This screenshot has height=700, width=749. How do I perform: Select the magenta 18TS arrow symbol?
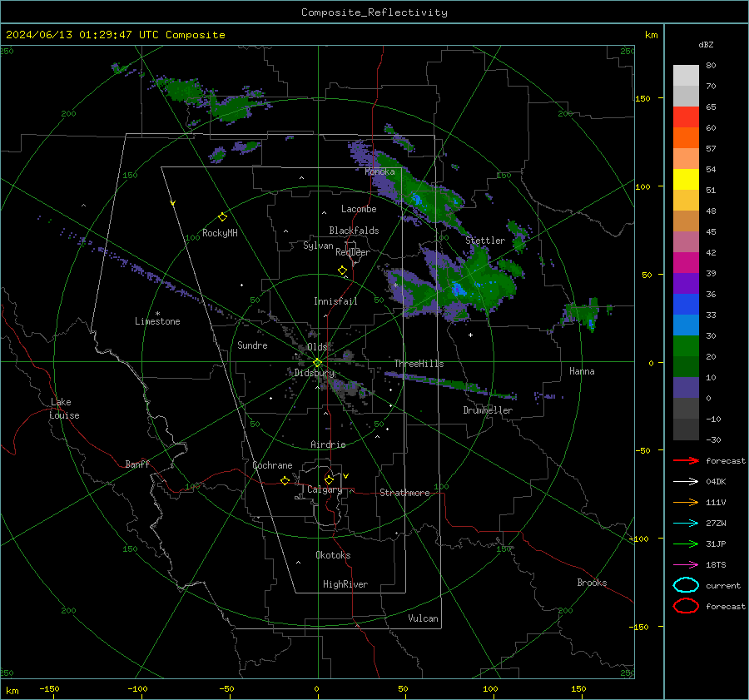686,565
